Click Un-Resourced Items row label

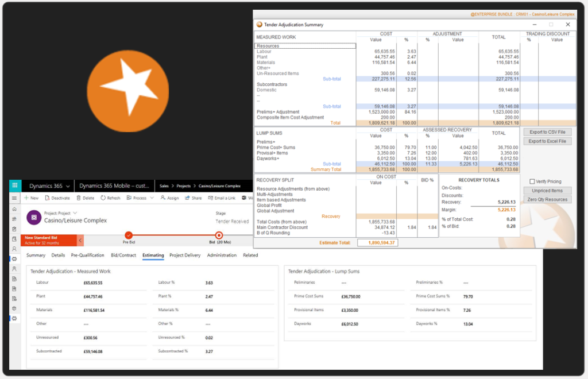point(278,74)
